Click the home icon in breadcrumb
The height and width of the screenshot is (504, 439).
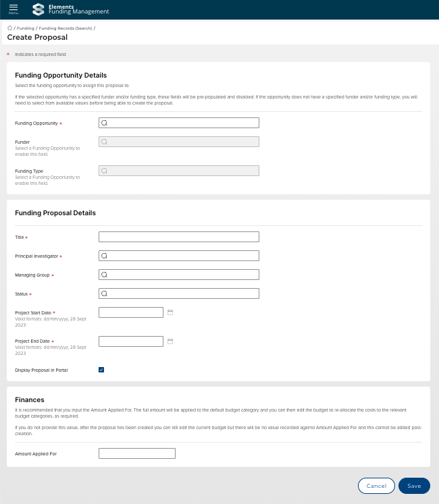coord(9,28)
